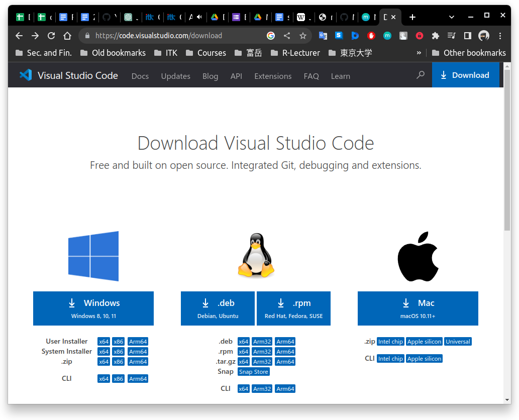Open the Other bookmarks folder

coord(469,53)
